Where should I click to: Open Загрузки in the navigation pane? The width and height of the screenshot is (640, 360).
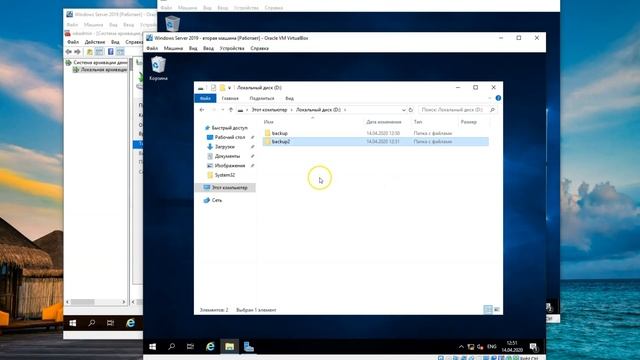[x=224, y=147]
